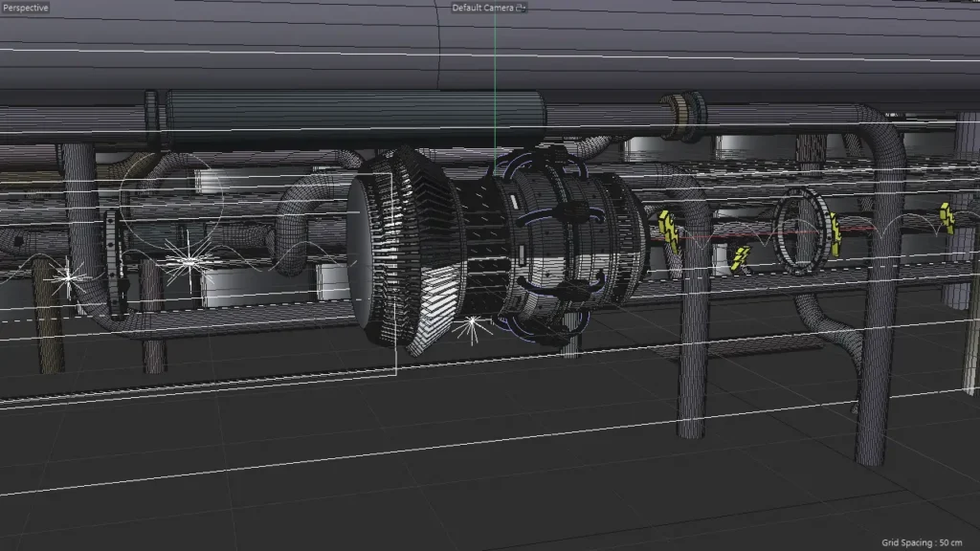Click the empty ground grid below the engine
Screen dimensions: 980x551
(x=479, y=459)
